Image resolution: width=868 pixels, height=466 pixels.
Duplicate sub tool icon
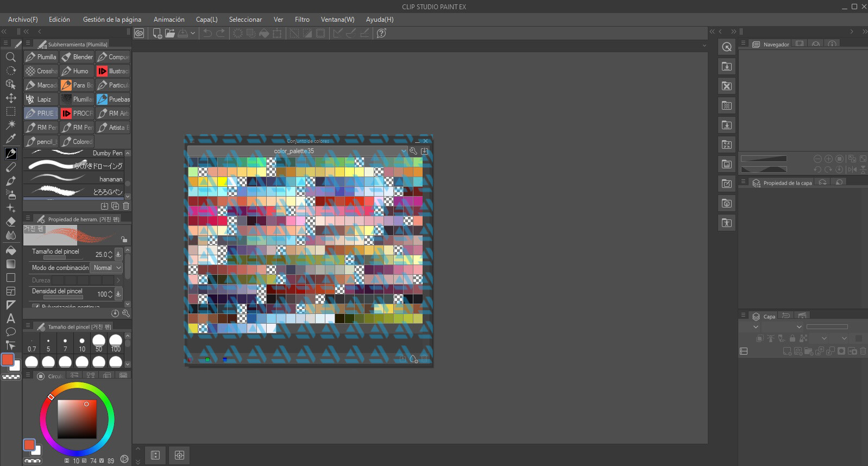115,206
